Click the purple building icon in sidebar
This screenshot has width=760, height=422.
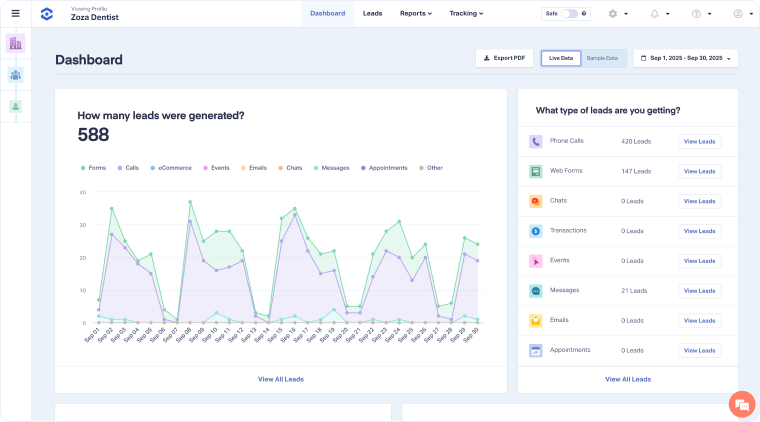click(x=15, y=43)
